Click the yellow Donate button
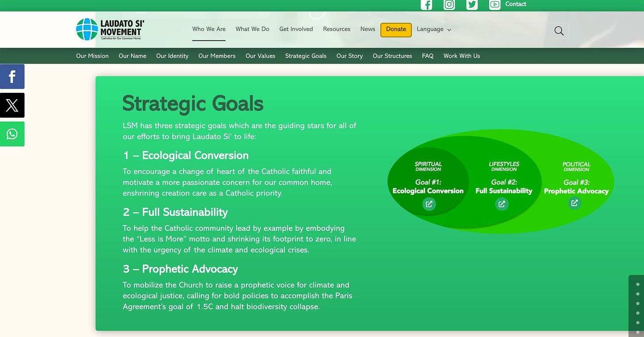 [x=396, y=30]
